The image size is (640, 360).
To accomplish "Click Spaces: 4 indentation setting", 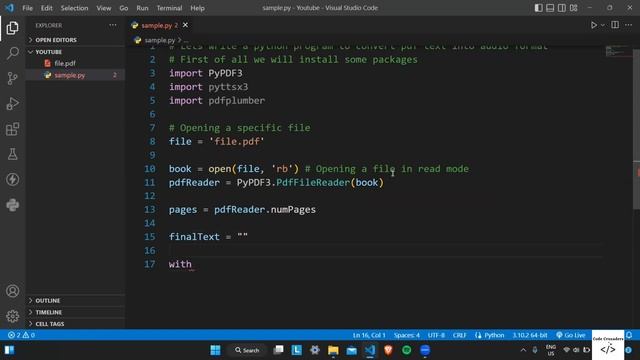I will [x=407, y=335].
